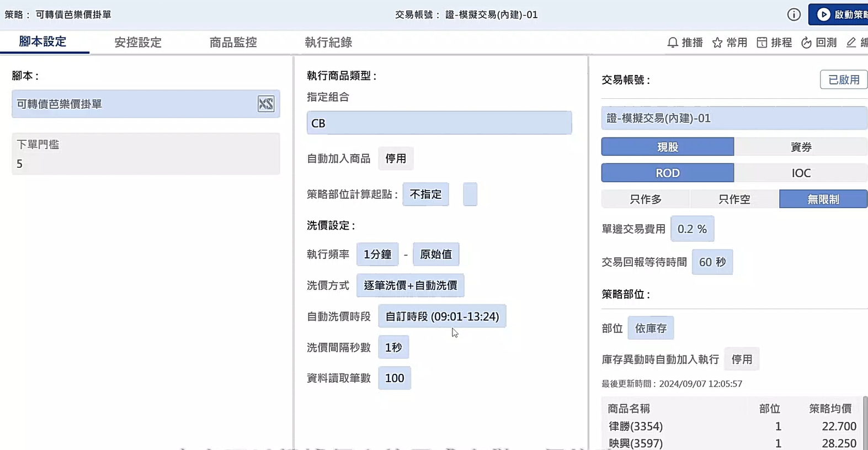This screenshot has height=450, width=868.
Task: Open 自動洗價時段 time range dropdown
Action: click(441, 316)
